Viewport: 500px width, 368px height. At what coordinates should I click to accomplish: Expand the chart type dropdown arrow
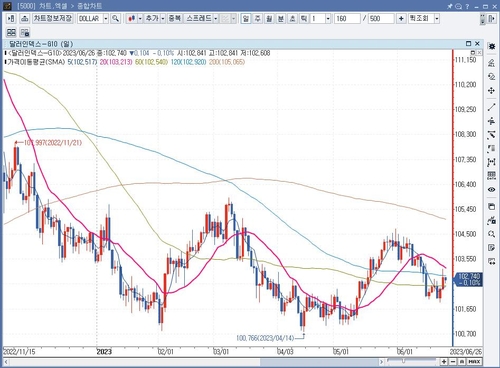click(x=140, y=19)
